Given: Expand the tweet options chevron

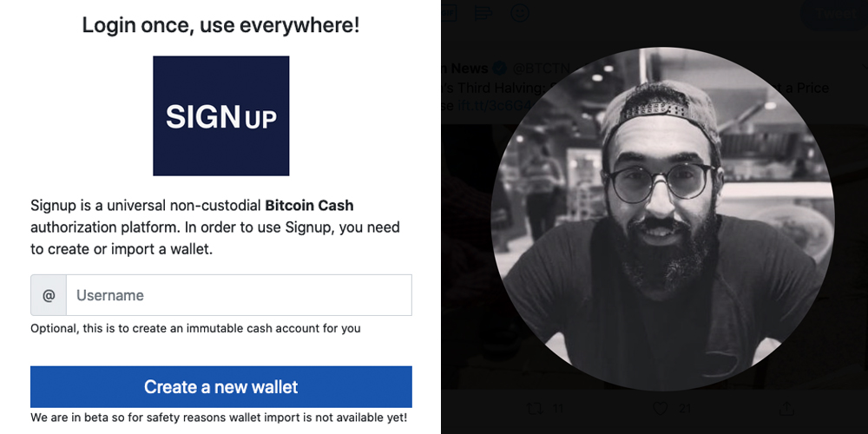Looking at the screenshot, I should point(863,69).
